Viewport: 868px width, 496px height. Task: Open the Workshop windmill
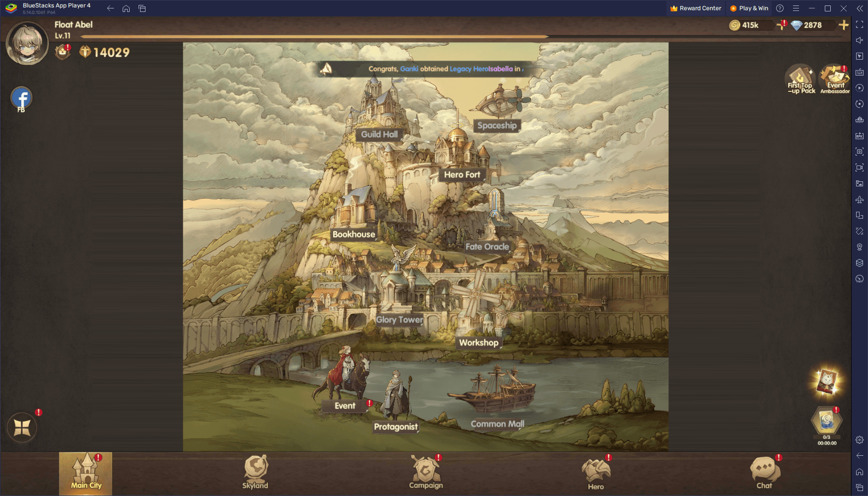pos(479,342)
